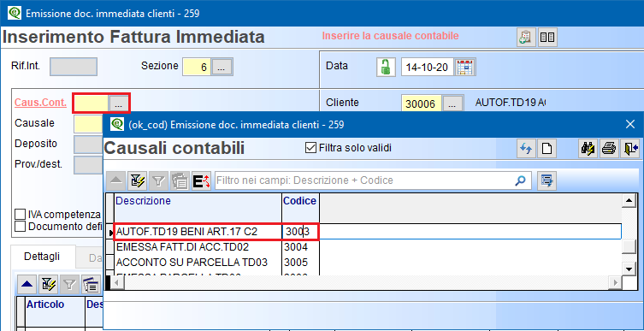This screenshot has width=644, height=331.
Task: Click the code cell 3003
Action: coord(301,232)
